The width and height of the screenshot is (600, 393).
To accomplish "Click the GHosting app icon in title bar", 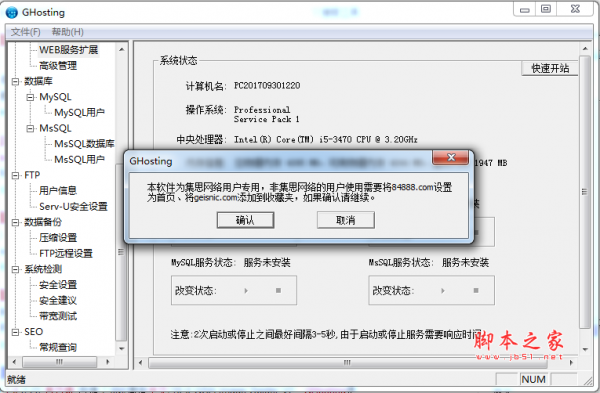I will click(x=12, y=12).
